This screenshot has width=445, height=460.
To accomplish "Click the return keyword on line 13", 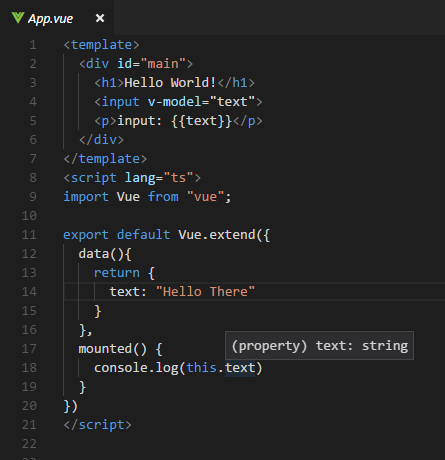I will pos(117,273).
